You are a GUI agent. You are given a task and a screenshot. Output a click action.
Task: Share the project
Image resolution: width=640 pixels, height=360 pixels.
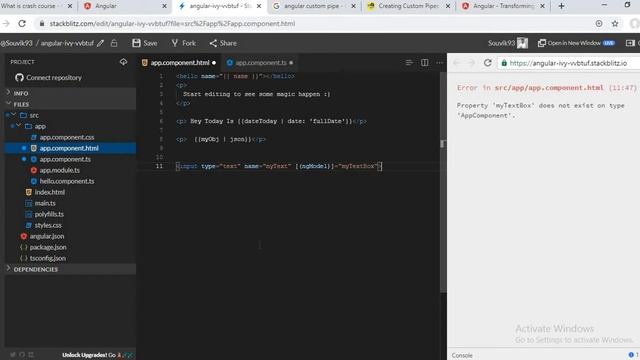pos(223,43)
